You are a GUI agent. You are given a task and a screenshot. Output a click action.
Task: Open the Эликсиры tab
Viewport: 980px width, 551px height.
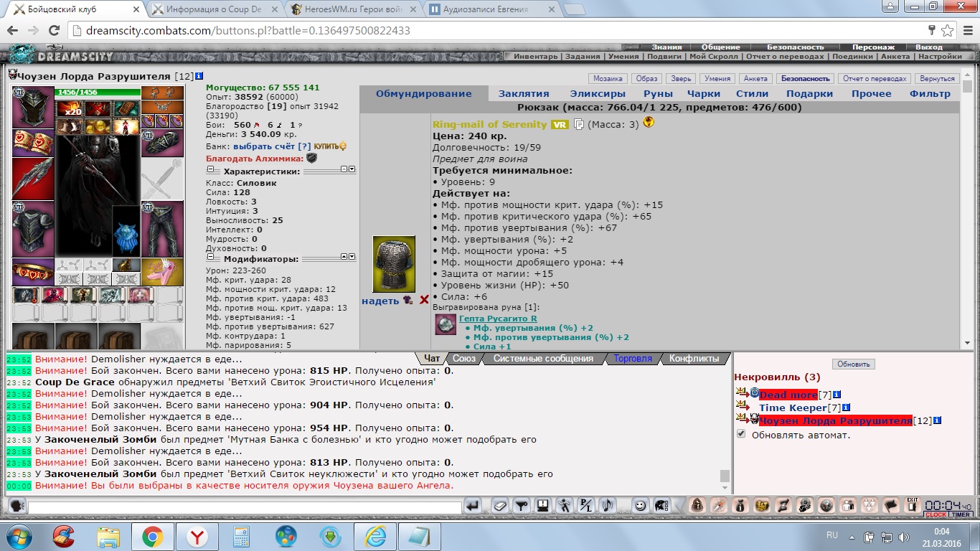(598, 93)
